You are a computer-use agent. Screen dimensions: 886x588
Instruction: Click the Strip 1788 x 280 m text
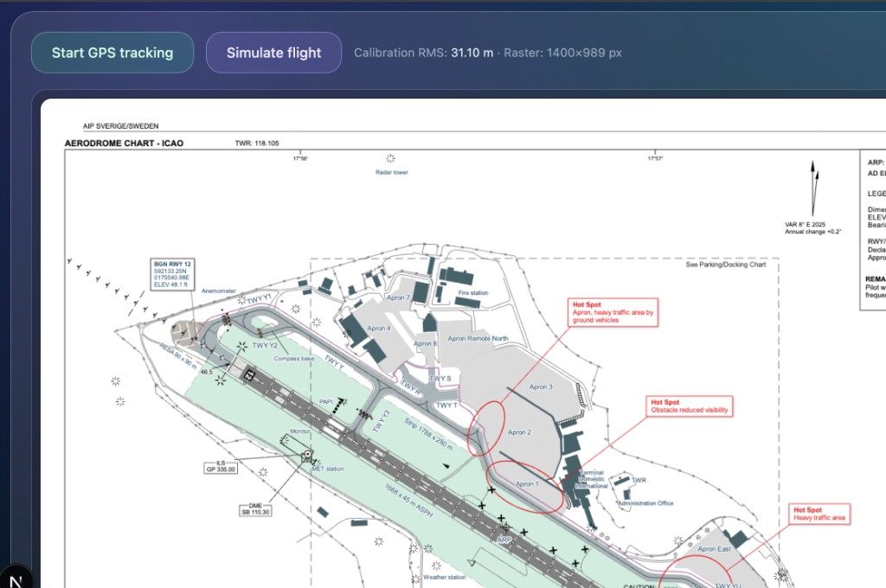[428, 434]
